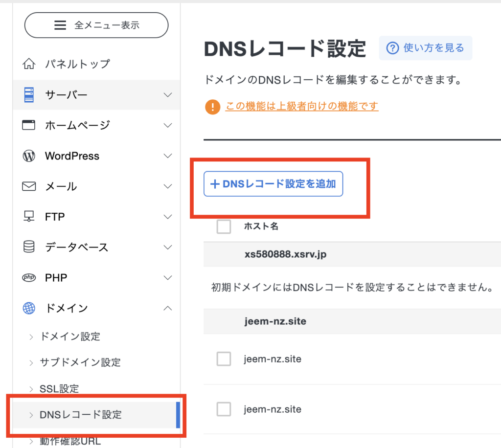Click the mail envelope icon

tap(29, 186)
